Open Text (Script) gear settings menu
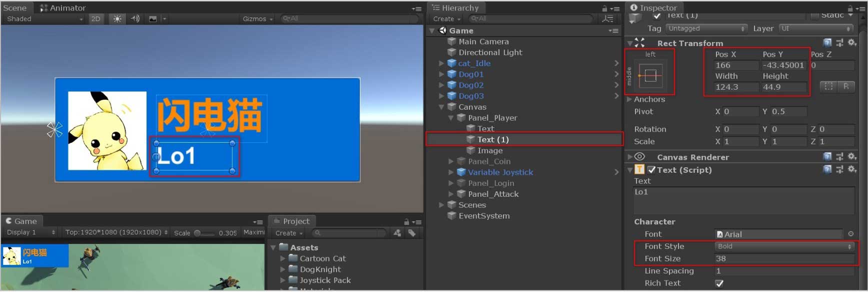Image resolution: width=868 pixels, height=292 pixels. click(x=852, y=169)
